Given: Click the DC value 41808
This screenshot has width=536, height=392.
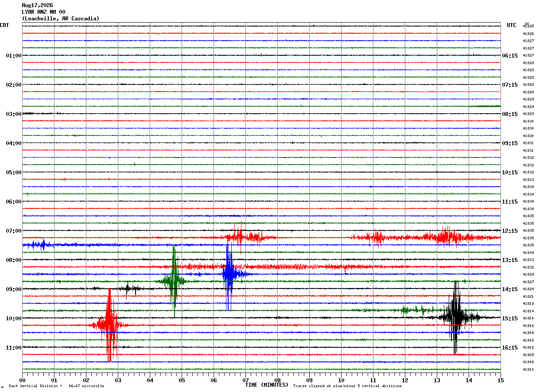Looking at the screenshot, I should pyautogui.click(x=528, y=362).
